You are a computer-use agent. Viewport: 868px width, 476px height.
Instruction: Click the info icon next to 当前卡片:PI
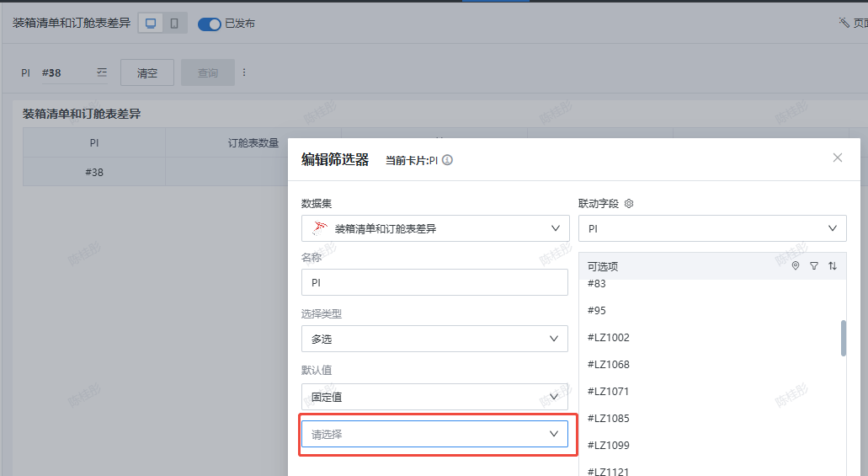click(x=447, y=160)
